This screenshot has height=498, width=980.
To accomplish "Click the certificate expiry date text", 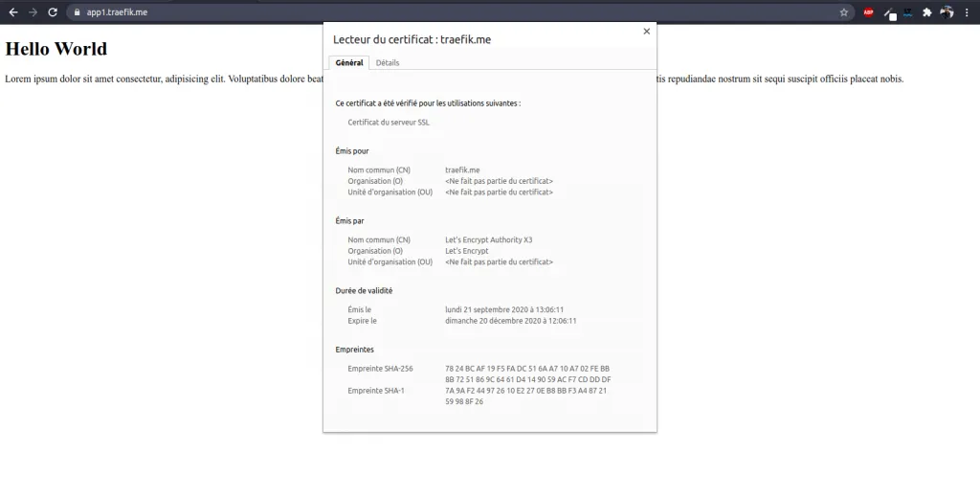I will (x=510, y=321).
